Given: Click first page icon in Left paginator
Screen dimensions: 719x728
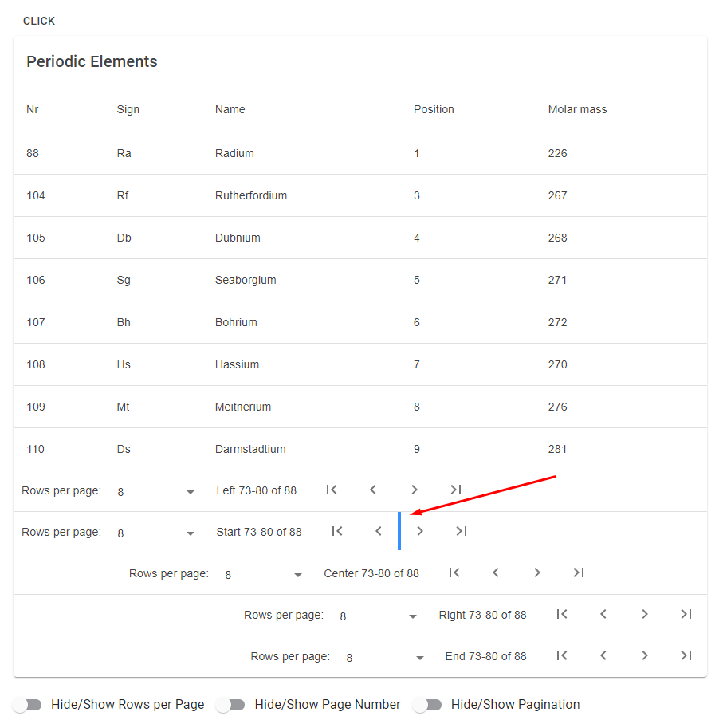Looking at the screenshot, I should click(332, 490).
